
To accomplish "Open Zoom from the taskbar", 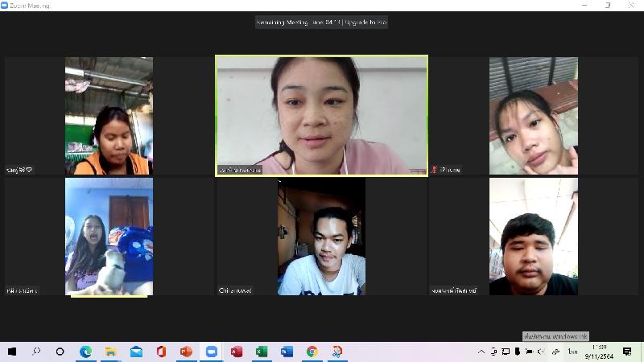I will 212,352.
